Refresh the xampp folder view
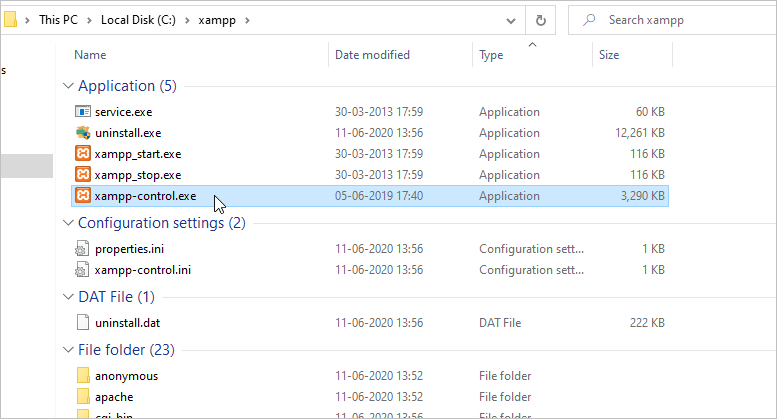 point(541,20)
